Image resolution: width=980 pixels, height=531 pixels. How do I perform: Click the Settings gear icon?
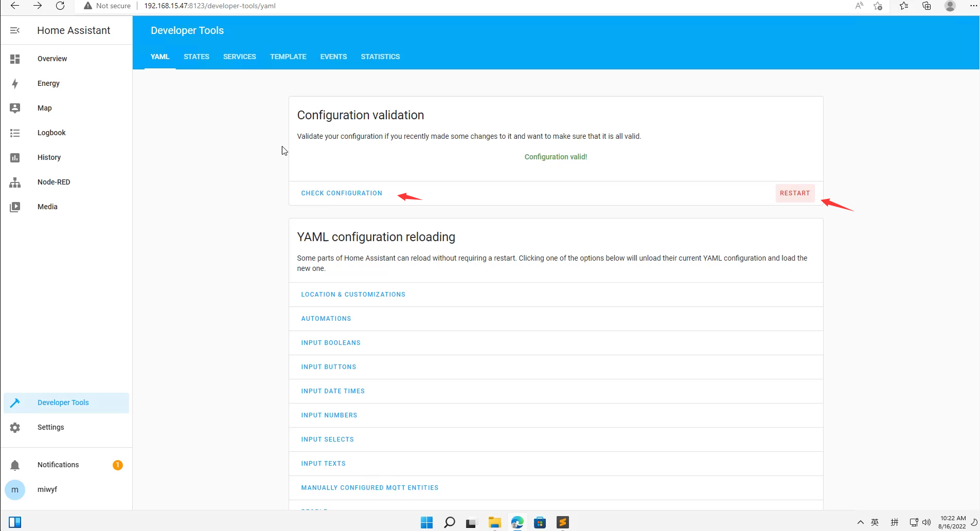15,428
